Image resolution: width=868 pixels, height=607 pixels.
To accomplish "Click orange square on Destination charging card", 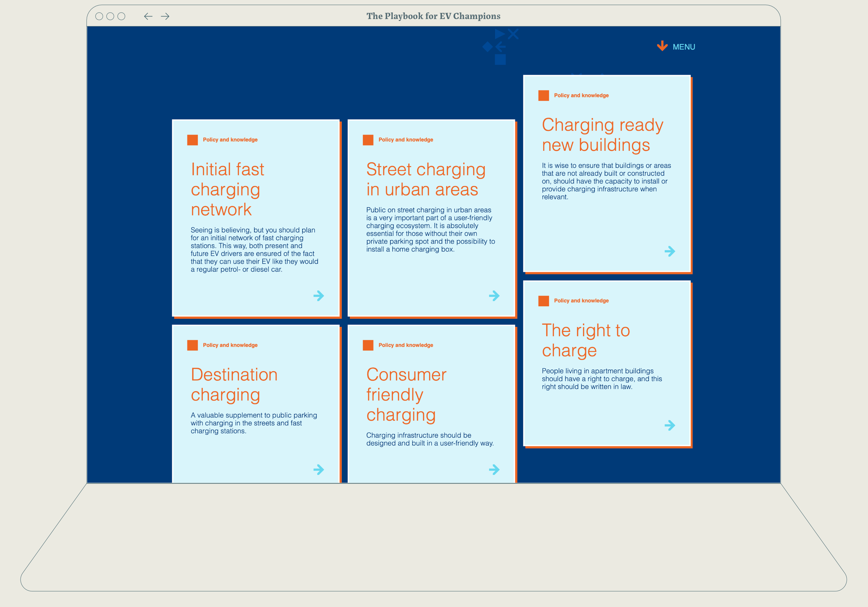I will 192,345.
